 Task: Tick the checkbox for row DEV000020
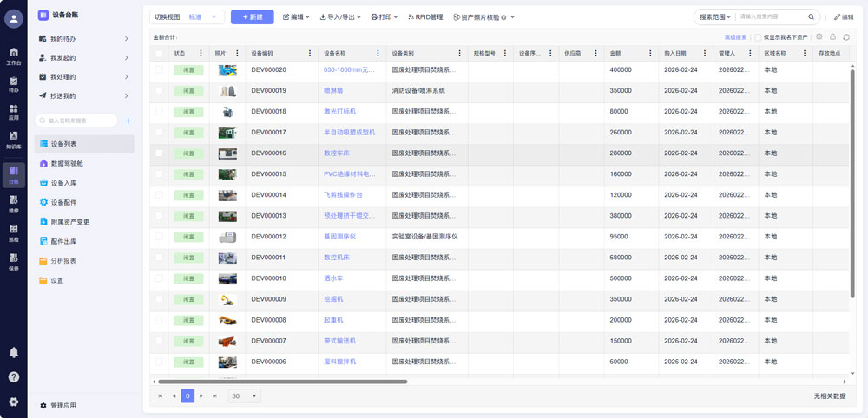click(159, 69)
